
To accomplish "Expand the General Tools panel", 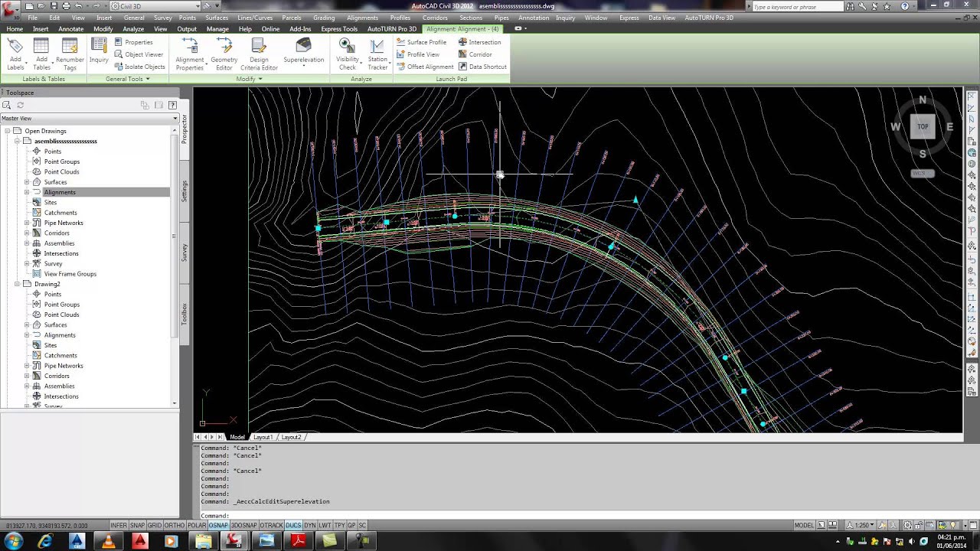I will click(128, 79).
